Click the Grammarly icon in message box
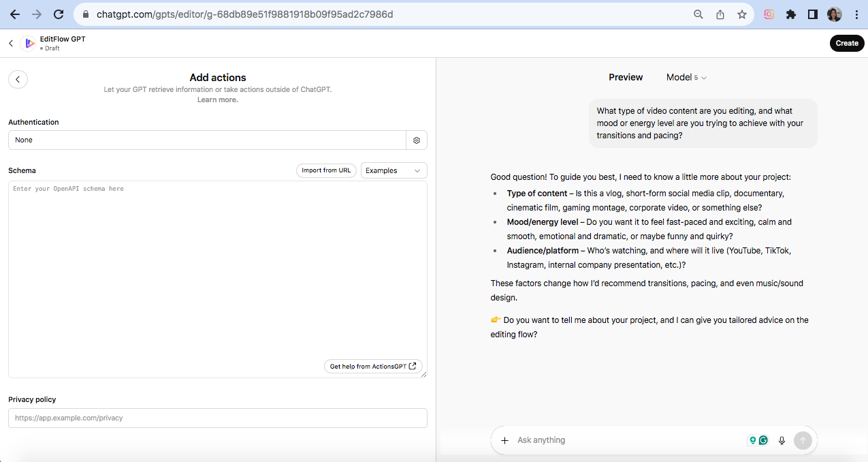 [x=763, y=441]
